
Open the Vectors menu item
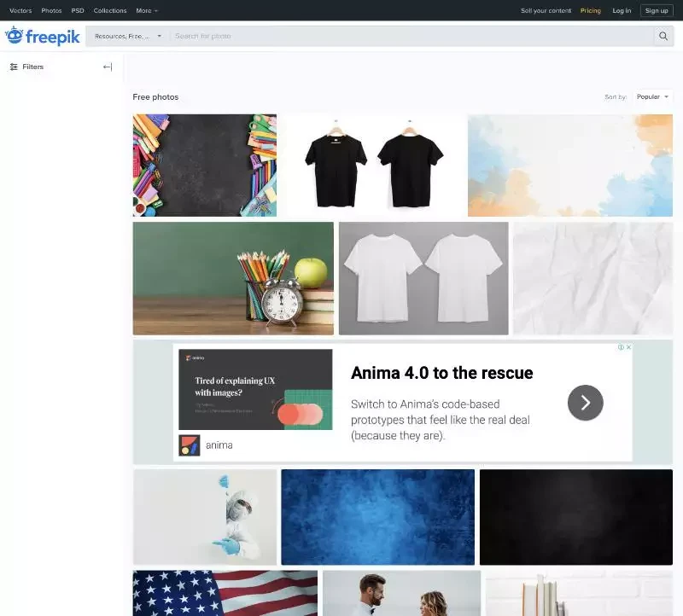click(20, 10)
